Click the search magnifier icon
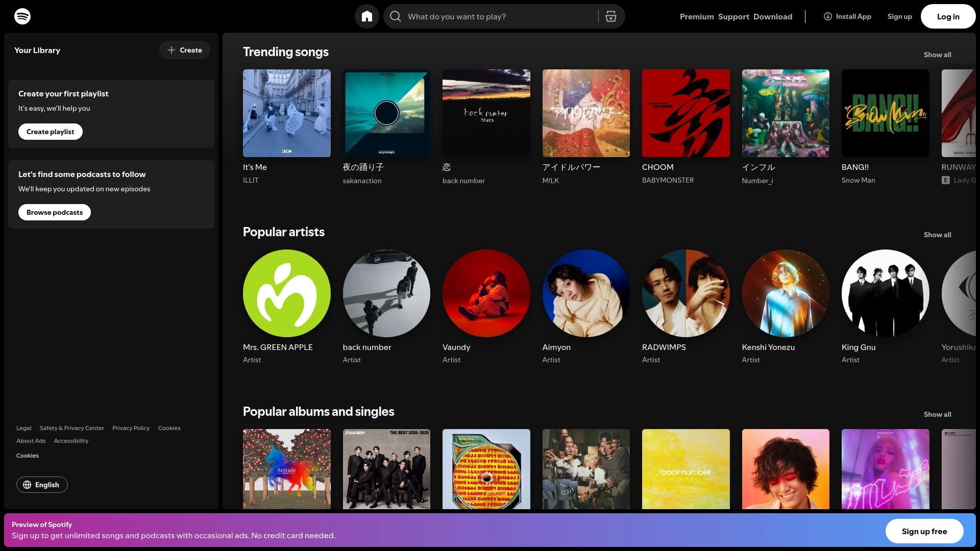The image size is (980, 551). 396,16
